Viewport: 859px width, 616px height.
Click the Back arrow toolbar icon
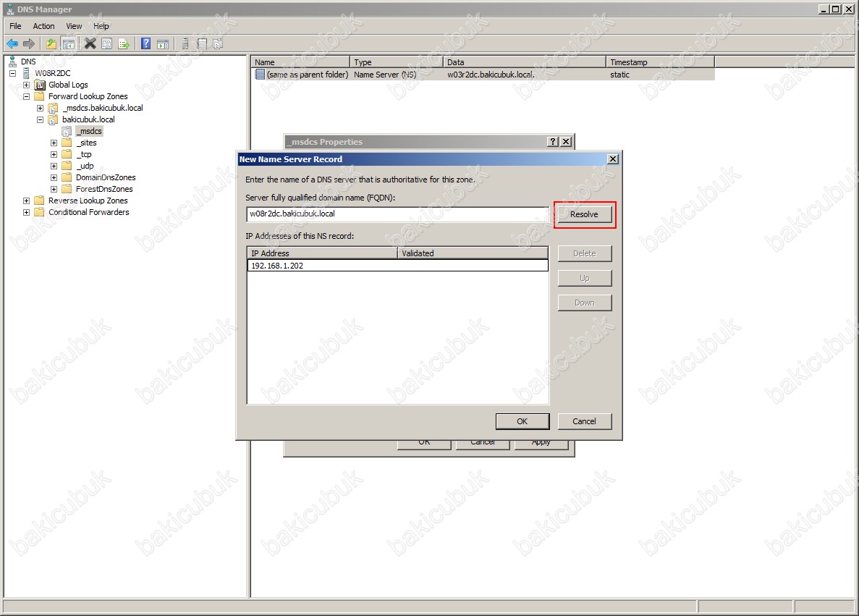12,44
